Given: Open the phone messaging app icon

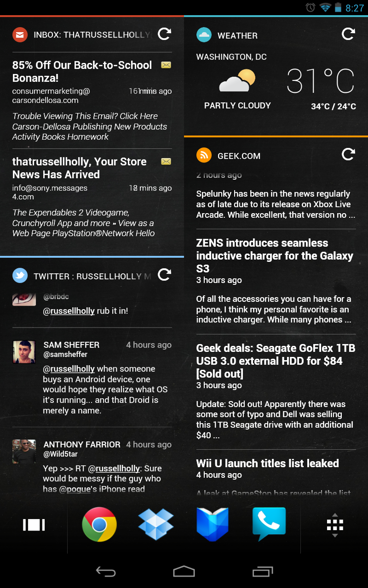Looking at the screenshot, I should point(269,524).
